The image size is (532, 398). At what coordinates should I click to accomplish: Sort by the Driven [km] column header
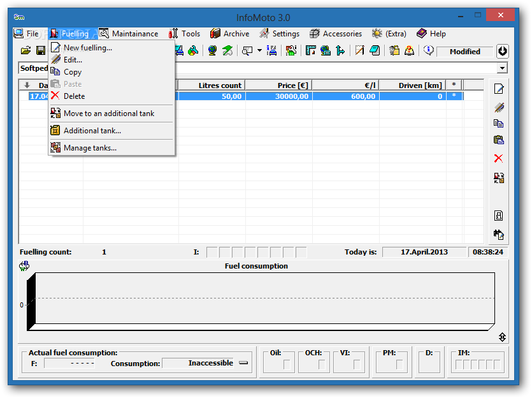(x=412, y=85)
